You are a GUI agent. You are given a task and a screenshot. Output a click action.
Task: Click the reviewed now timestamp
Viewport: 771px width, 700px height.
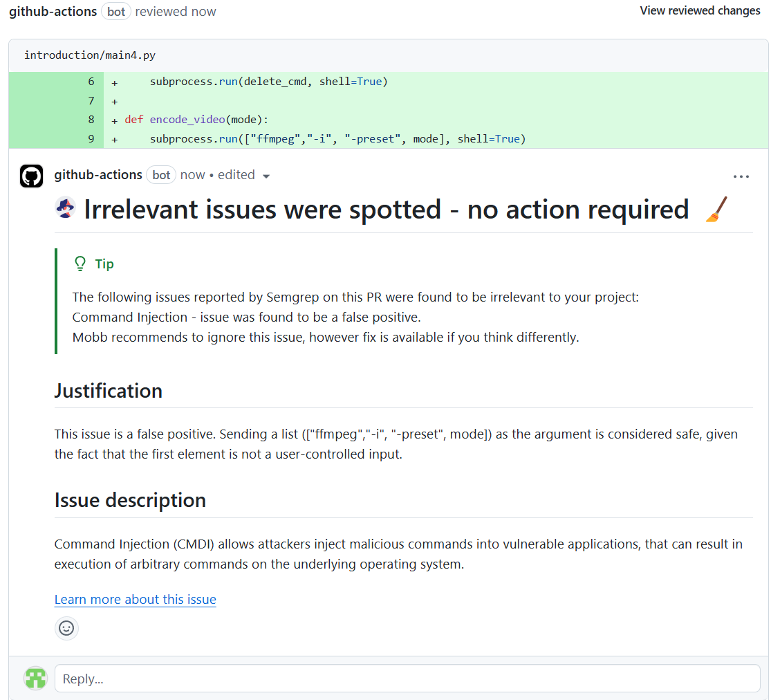(x=176, y=12)
